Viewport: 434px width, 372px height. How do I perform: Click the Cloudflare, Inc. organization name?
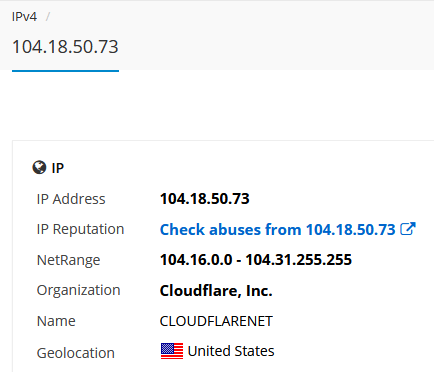click(x=216, y=291)
